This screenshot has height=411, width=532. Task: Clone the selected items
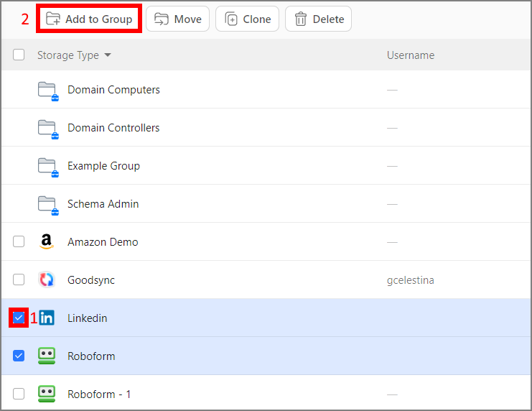point(248,19)
